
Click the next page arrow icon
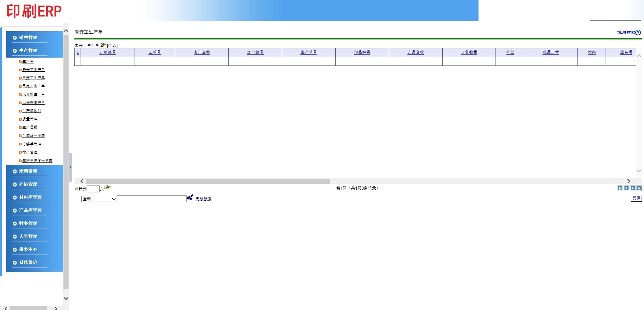[x=633, y=188]
